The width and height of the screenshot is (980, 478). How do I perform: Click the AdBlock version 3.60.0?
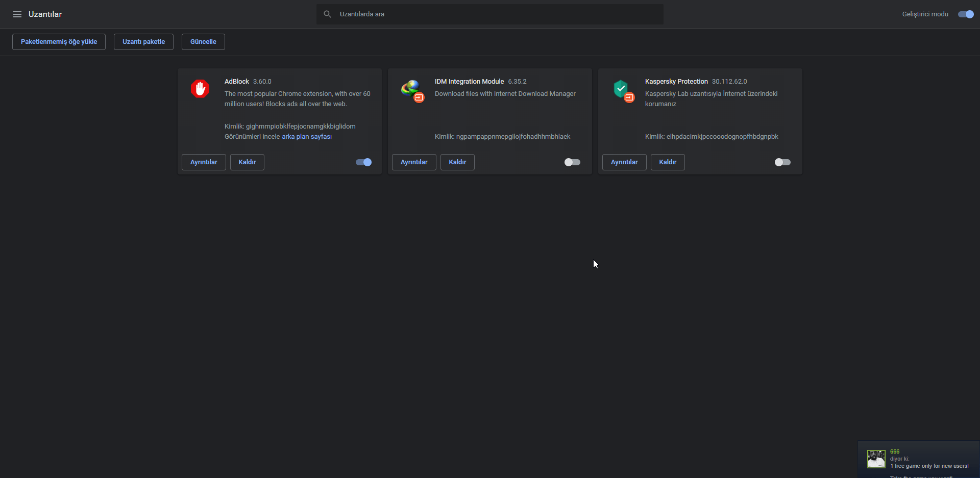(x=262, y=82)
